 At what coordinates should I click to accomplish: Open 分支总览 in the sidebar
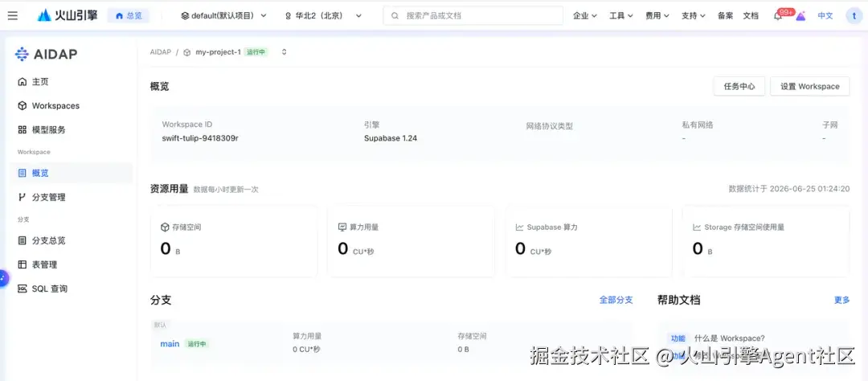[x=71, y=240]
